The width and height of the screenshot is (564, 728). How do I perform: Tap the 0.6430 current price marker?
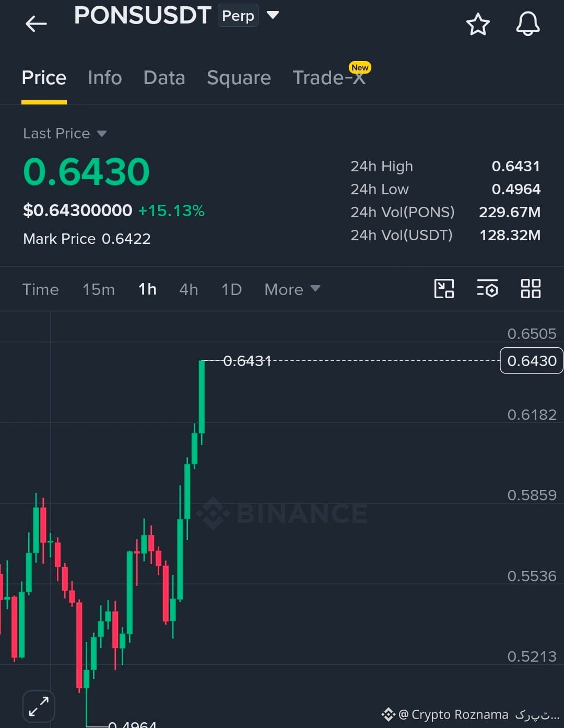[x=531, y=360]
